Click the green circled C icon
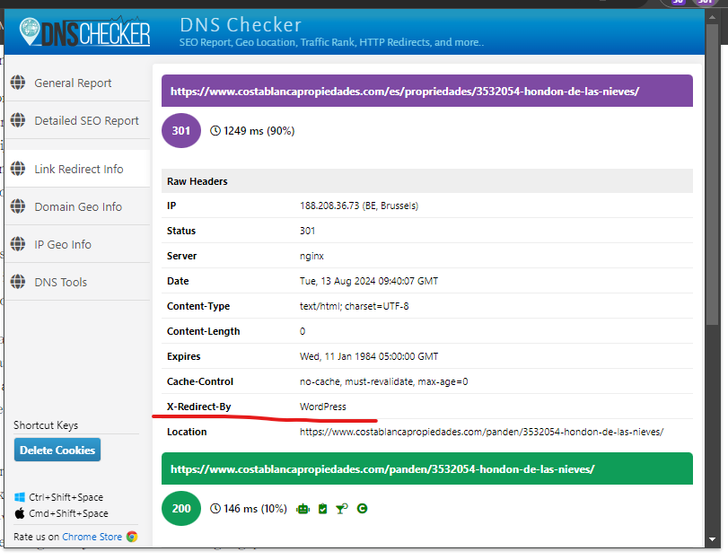Viewport: 728px width, 560px height. coord(362,509)
